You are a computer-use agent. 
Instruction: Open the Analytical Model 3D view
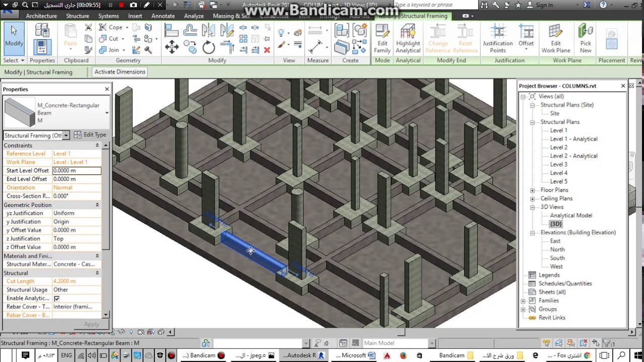pyautogui.click(x=571, y=215)
